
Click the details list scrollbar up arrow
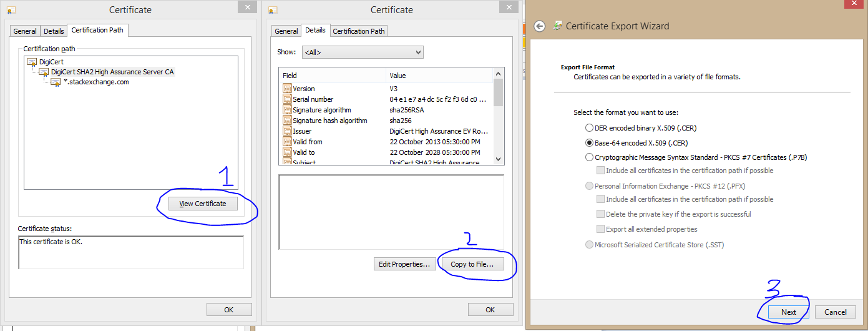click(x=498, y=74)
